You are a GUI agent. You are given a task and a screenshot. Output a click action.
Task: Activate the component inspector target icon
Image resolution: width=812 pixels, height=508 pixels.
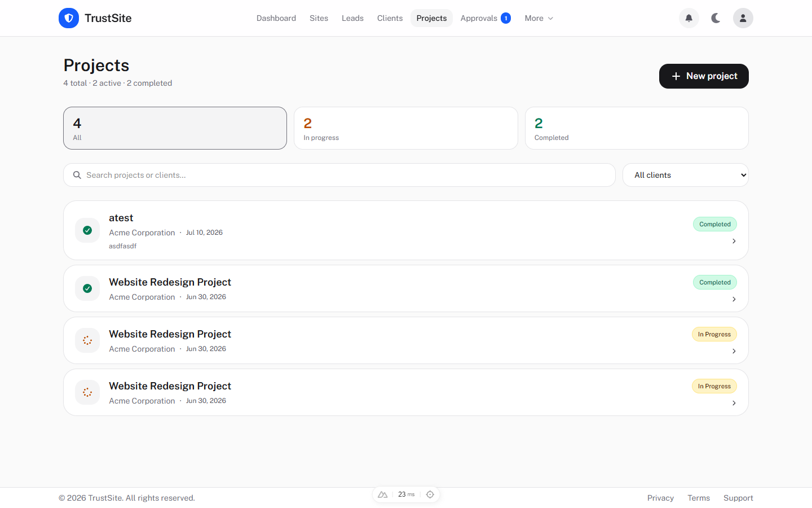tap(430, 494)
